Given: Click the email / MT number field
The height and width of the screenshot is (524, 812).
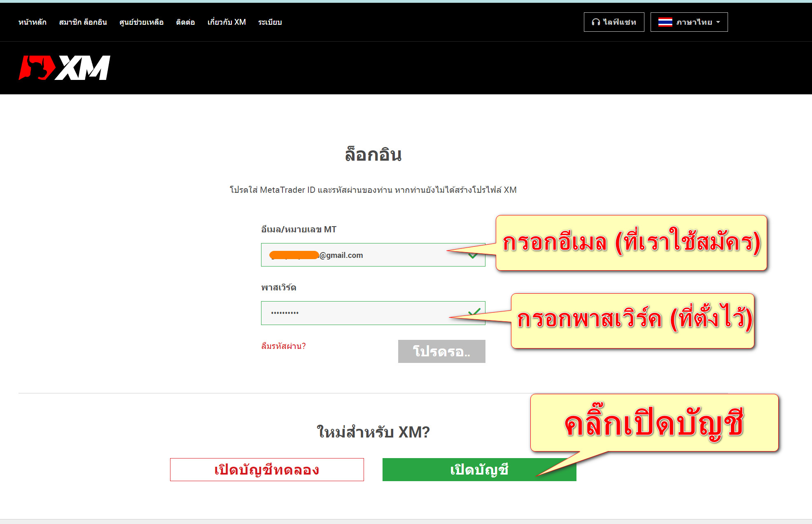Looking at the screenshot, I should coord(373,255).
